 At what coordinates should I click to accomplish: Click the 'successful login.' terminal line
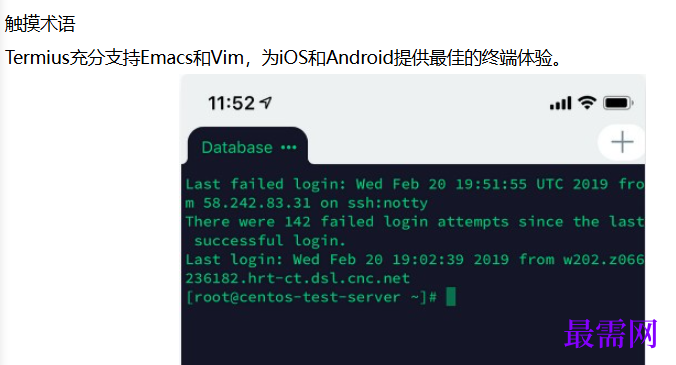pos(270,240)
